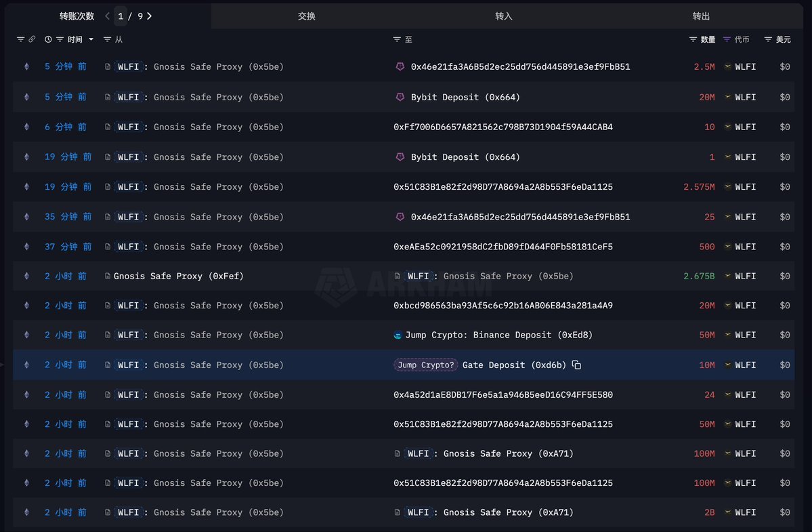This screenshot has width=812, height=532.
Task: Click WLFI token in the 10M row
Action: [745, 365]
